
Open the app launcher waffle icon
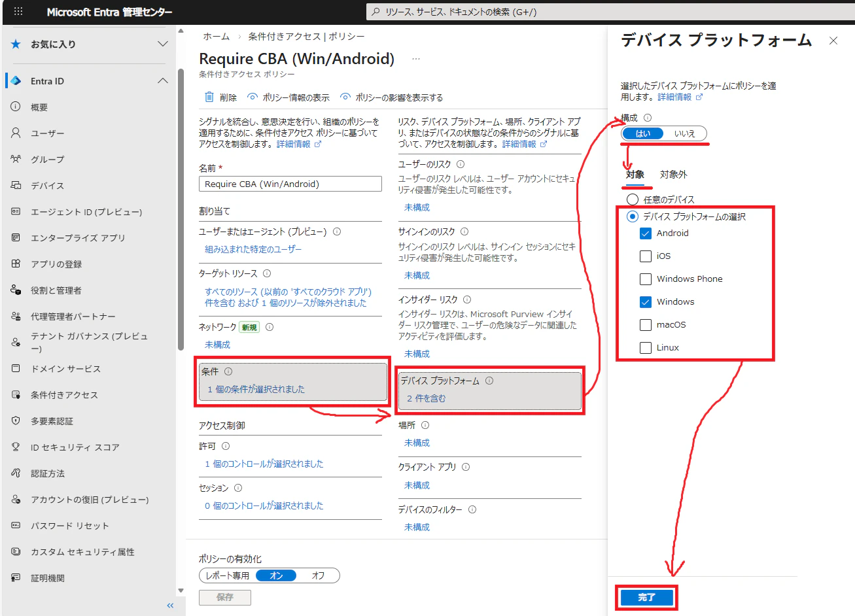coord(18,12)
